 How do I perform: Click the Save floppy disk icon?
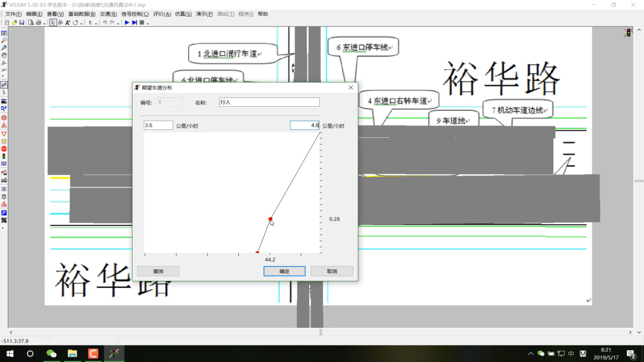pos(21,23)
